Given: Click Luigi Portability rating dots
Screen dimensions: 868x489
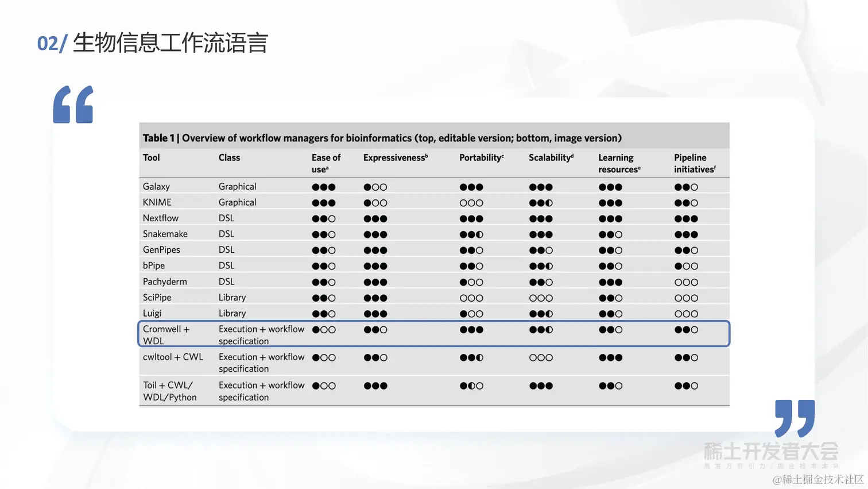Looking at the screenshot, I should pos(471,314).
